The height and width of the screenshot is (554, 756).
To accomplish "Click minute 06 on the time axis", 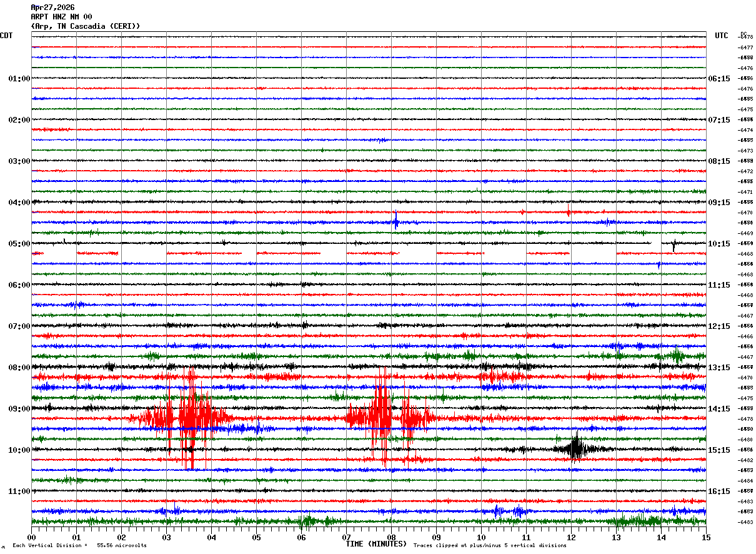I will [301, 537].
